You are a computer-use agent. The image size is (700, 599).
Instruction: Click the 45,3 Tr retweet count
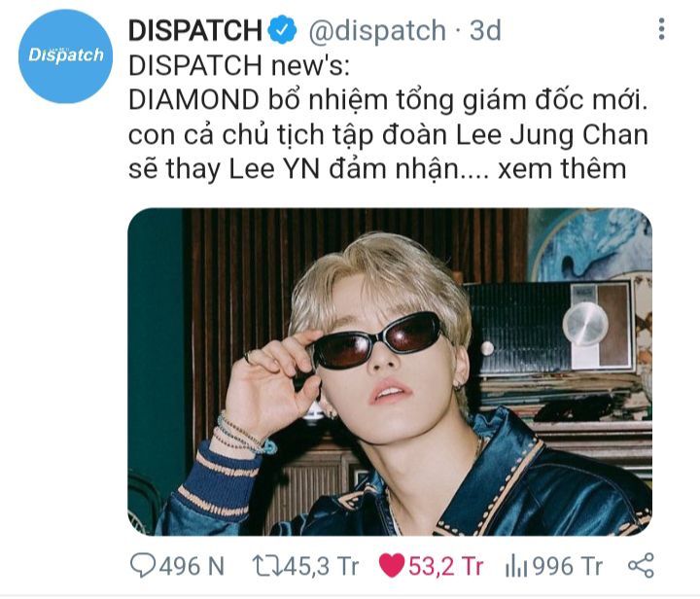click(321, 566)
